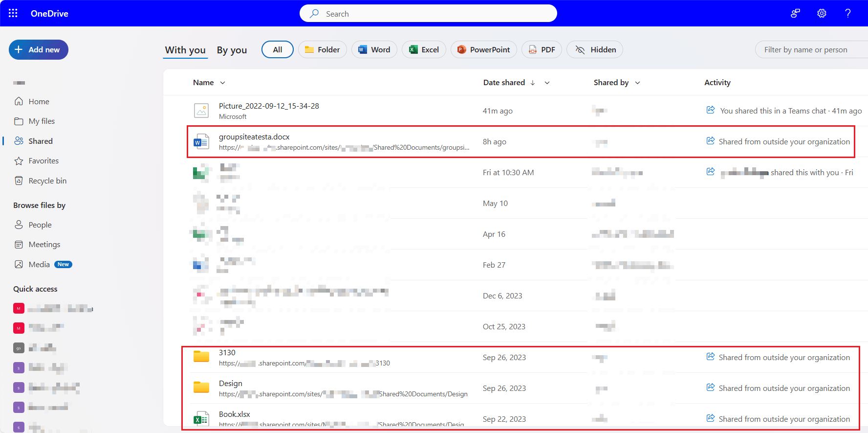Open the help question mark icon
The height and width of the screenshot is (433, 868).
click(x=848, y=13)
